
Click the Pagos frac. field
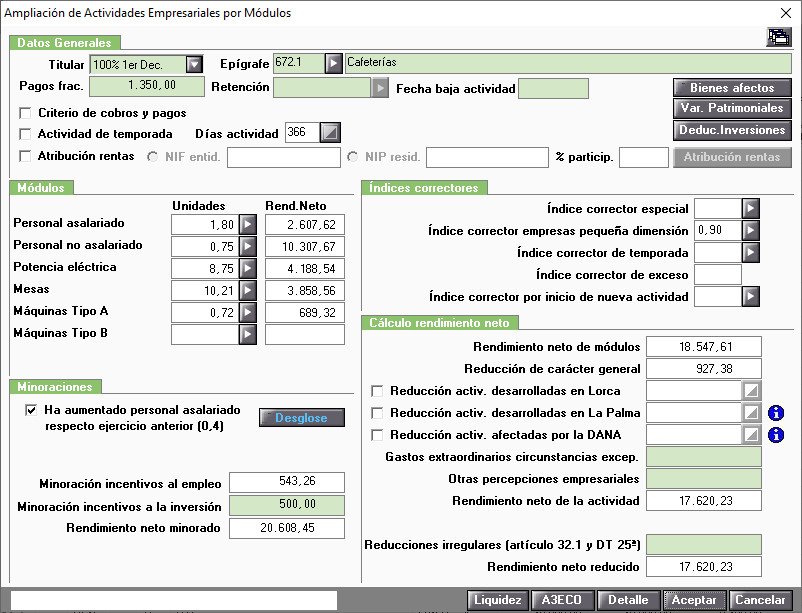(x=147, y=86)
